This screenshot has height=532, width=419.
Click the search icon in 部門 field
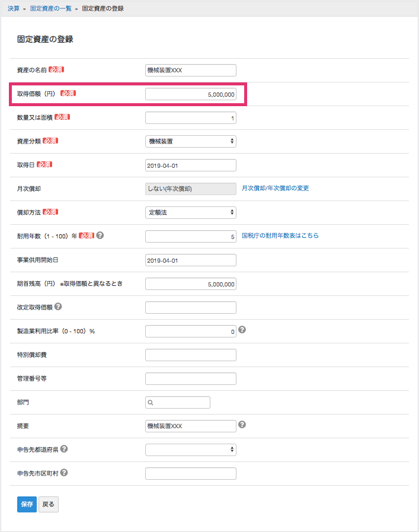tap(151, 402)
